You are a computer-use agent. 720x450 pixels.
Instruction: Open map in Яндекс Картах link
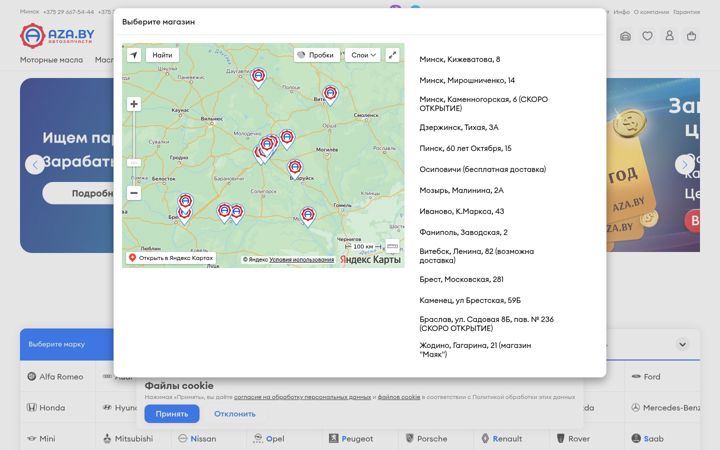point(171,258)
